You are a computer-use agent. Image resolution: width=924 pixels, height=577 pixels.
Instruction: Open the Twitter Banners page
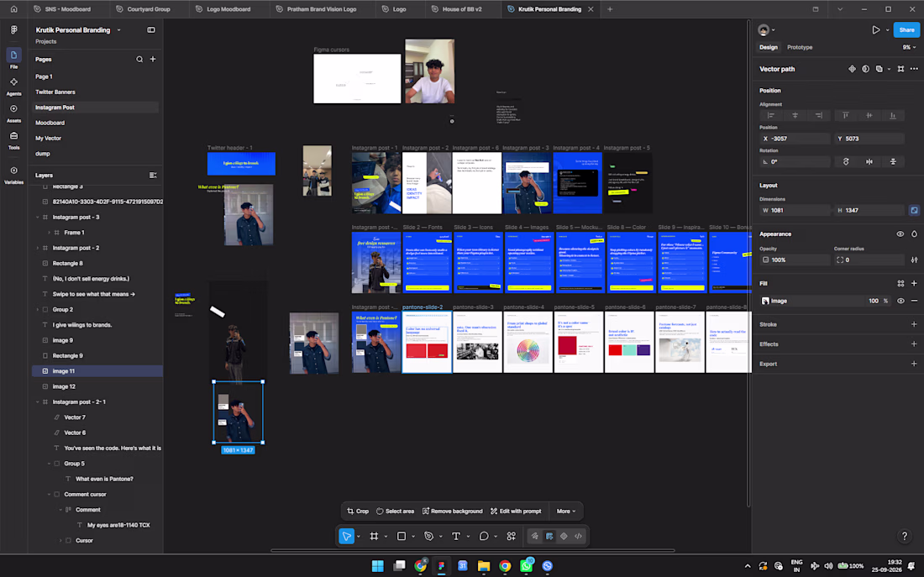tap(55, 92)
